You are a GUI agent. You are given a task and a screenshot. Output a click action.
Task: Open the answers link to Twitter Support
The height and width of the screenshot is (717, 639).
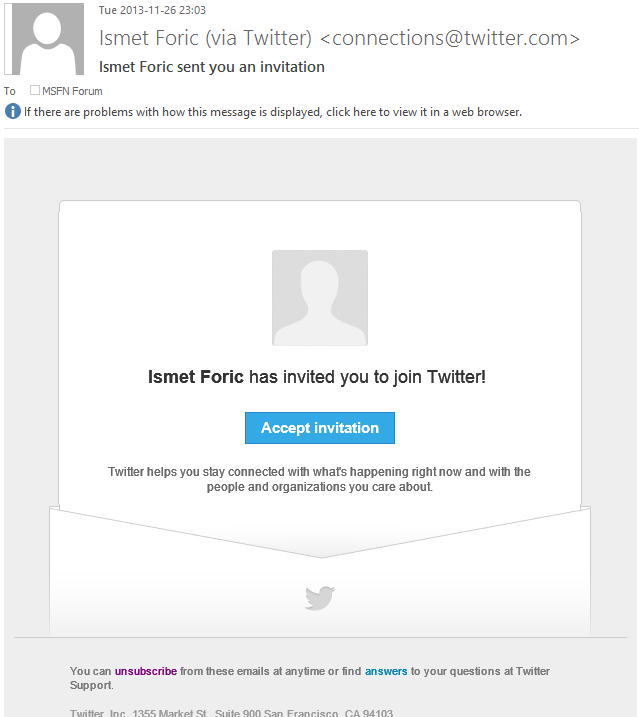[386, 671]
